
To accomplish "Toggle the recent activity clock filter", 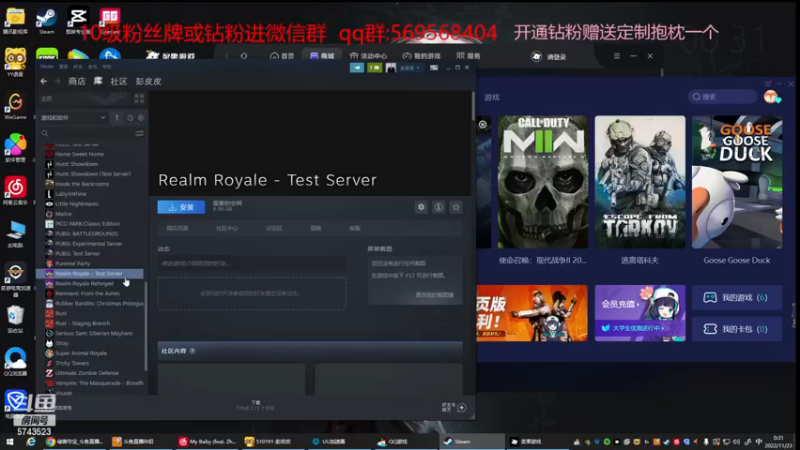I will point(130,117).
